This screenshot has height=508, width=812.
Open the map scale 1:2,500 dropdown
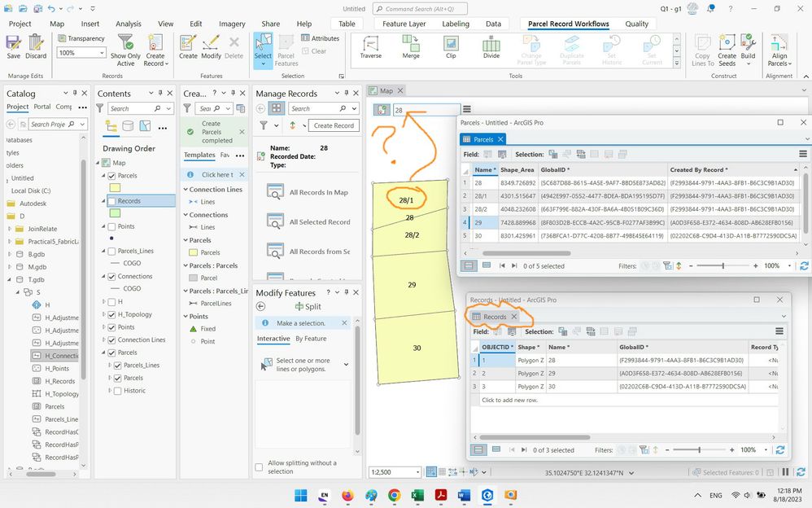tap(417, 472)
